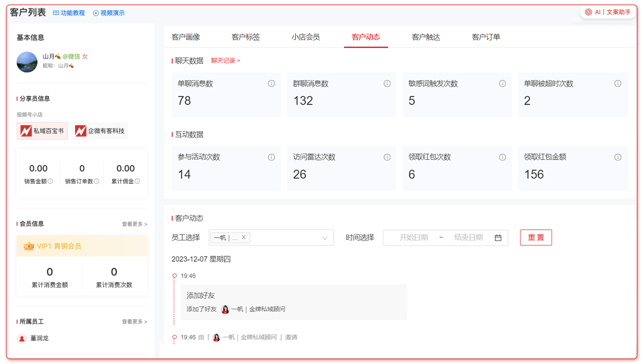Open 查看更多 for 会员信息
Viewport: 644px width, 364px height.
[x=134, y=224]
